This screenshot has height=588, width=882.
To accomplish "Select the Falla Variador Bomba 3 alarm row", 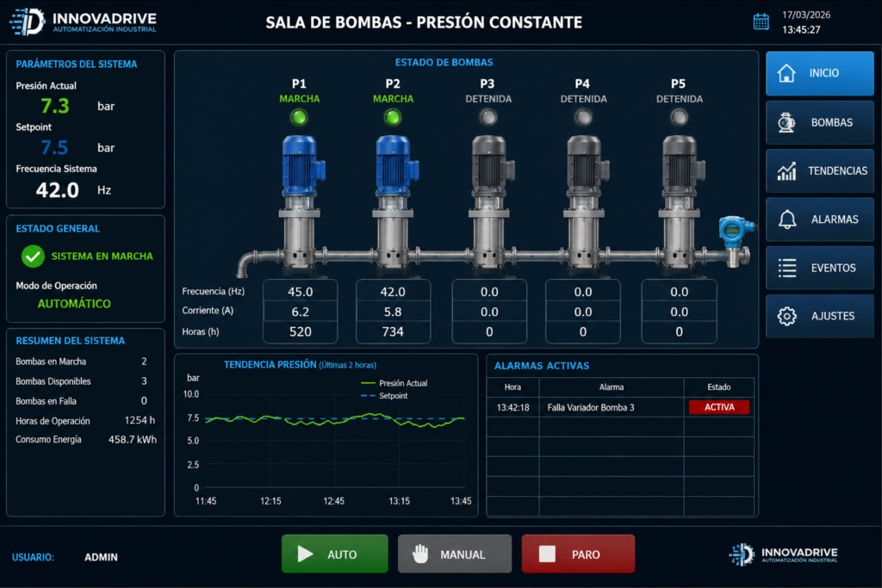I will [620, 407].
